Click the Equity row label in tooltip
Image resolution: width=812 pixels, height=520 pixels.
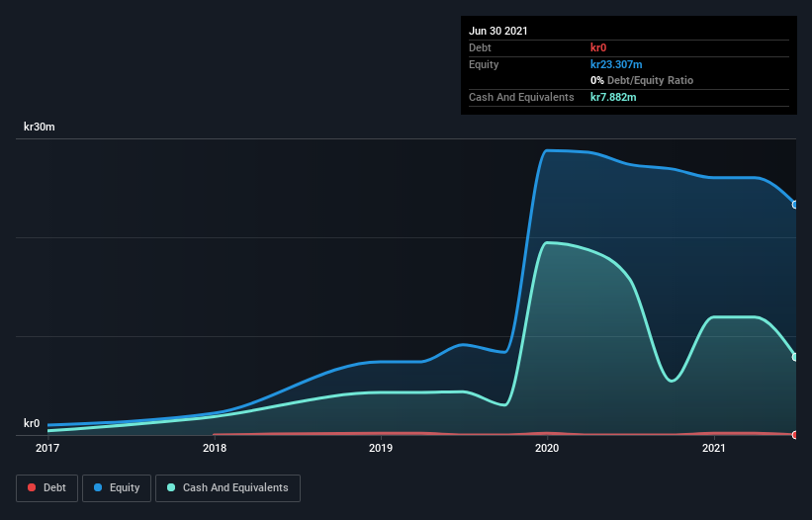click(x=484, y=64)
